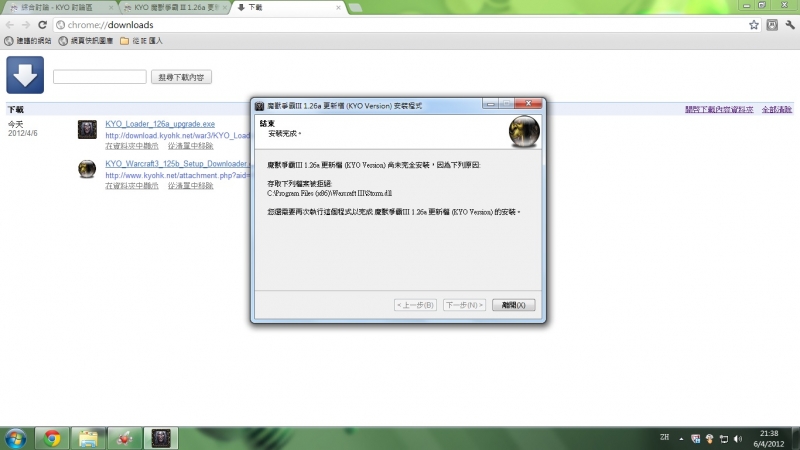800x450 pixels.
Task: Click the search downloads button
Action: pos(181,77)
